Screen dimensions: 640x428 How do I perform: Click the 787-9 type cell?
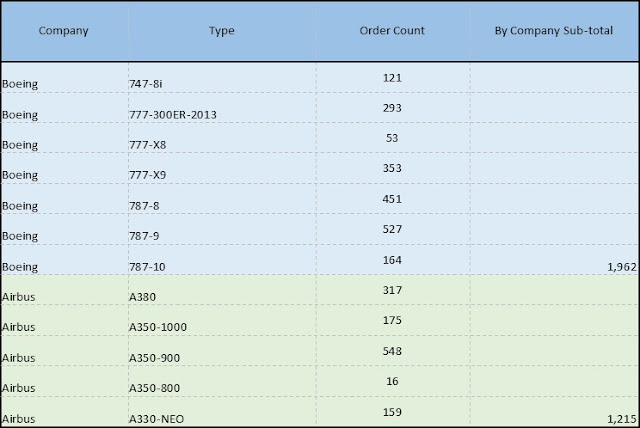(x=146, y=237)
